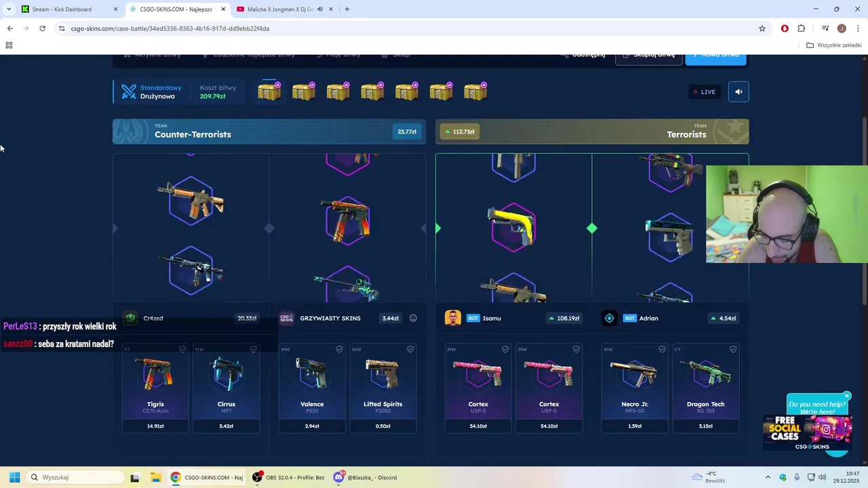
Task: Open the tab search dropdown
Action: [7, 9]
